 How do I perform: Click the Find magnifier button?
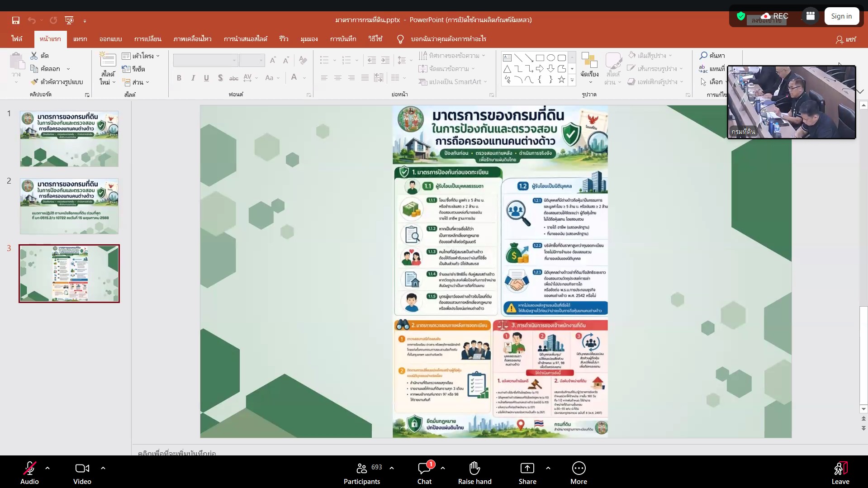712,55
